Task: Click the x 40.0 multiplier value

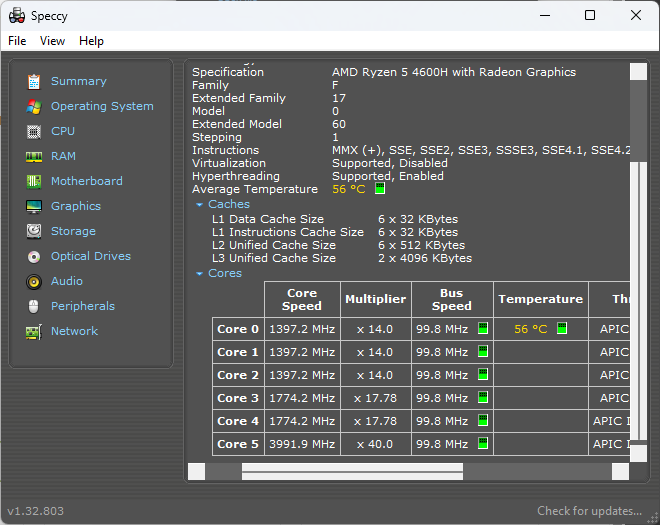Action: pyautogui.click(x=375, y=444)
